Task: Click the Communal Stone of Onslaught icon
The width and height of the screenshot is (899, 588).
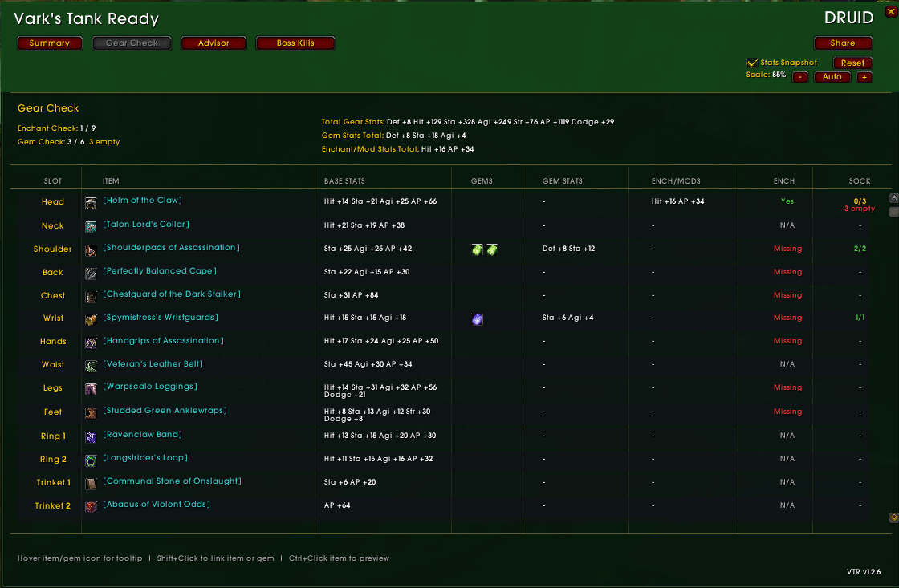Action: click(91, 484)
